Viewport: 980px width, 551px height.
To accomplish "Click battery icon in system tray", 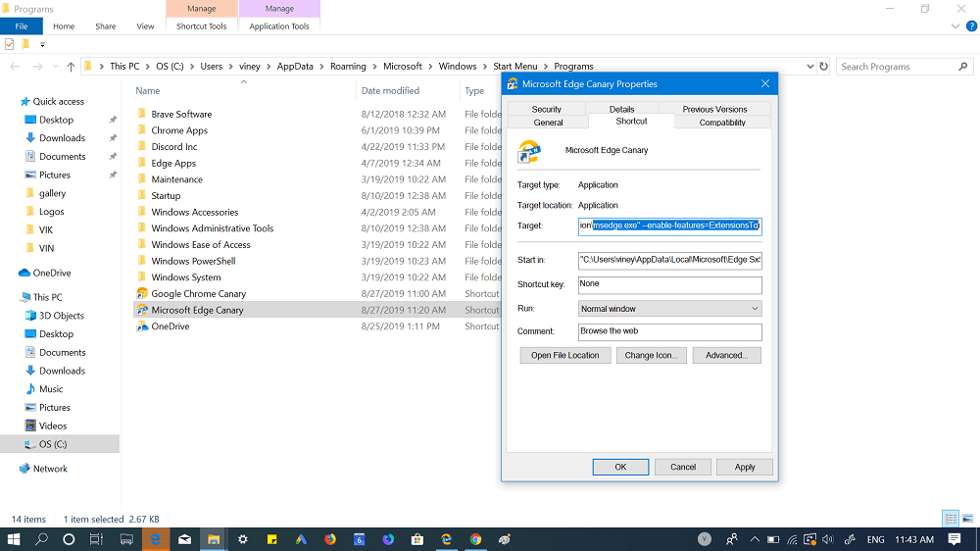I will tap(773, 539).
